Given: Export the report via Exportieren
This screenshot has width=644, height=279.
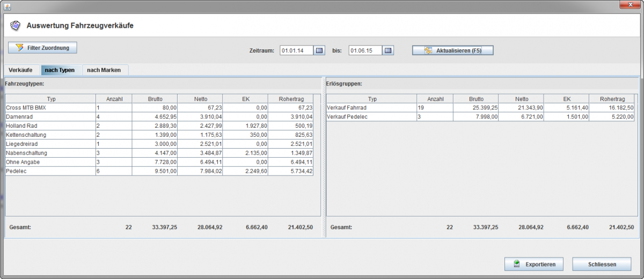Looking at the screenshot, I should [x=533, y=264].
